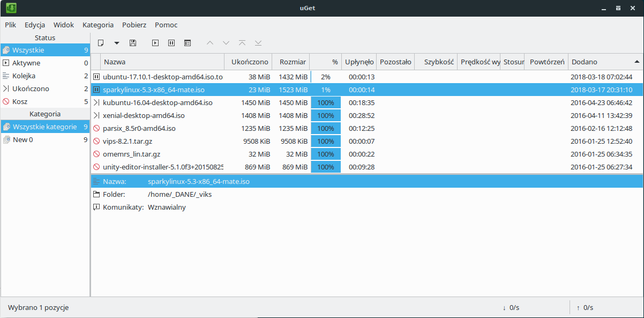Click the move to bottom icon
This screenshot has width=644, height=318.
(x=258, y=42)
